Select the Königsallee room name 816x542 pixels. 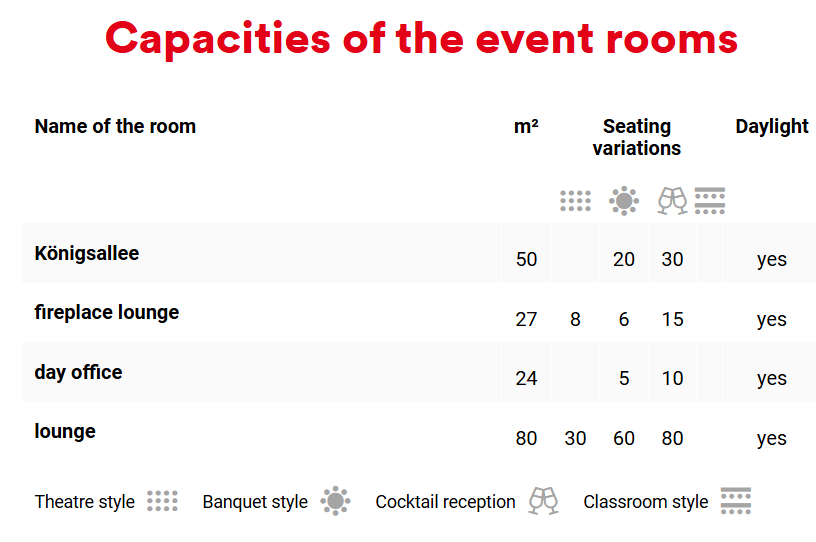tap(87, 253)
